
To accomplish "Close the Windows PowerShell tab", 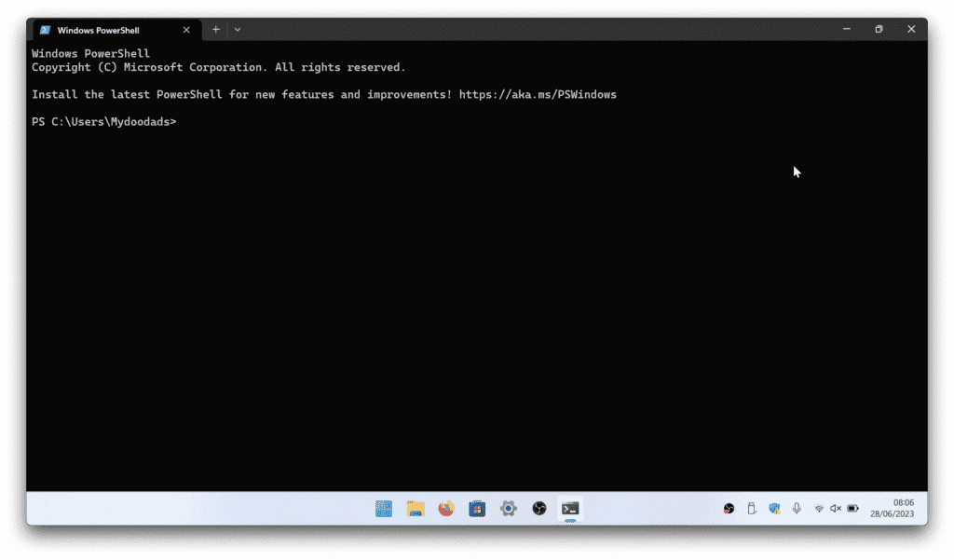I will (x=186, y=30).
